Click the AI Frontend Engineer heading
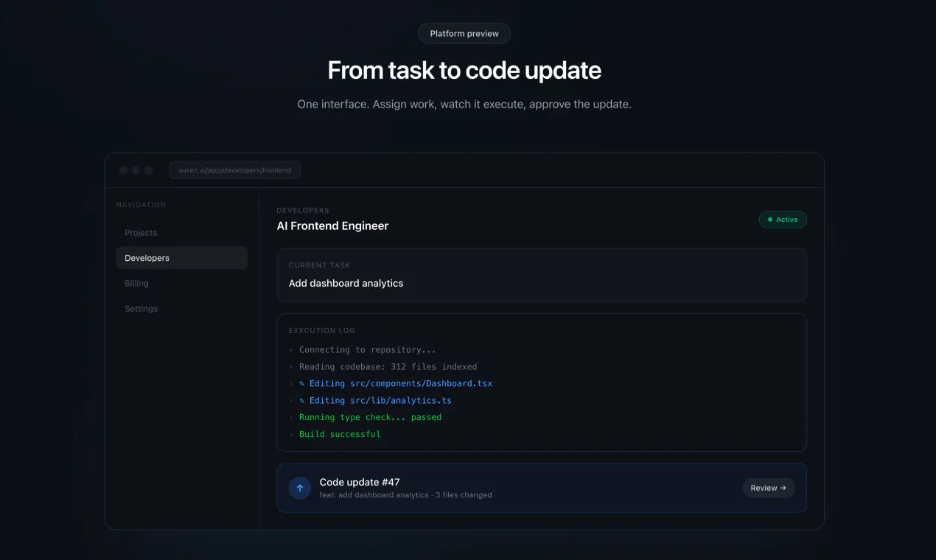 tap(332, 225)
